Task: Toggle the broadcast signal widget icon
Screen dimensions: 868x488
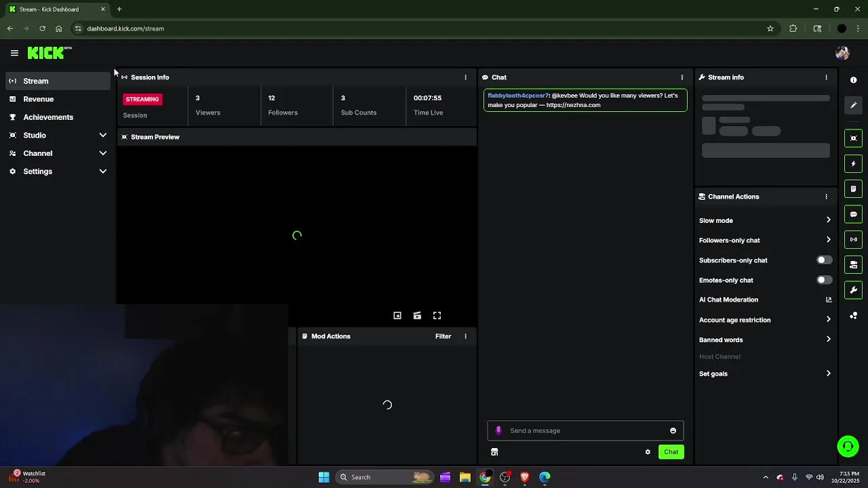Action: point(853,239)
